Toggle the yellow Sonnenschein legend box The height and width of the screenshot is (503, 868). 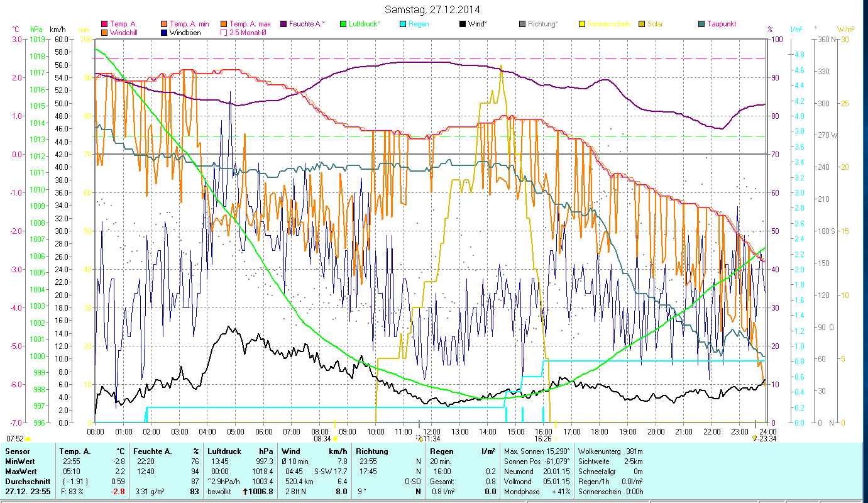coord(582,24)
